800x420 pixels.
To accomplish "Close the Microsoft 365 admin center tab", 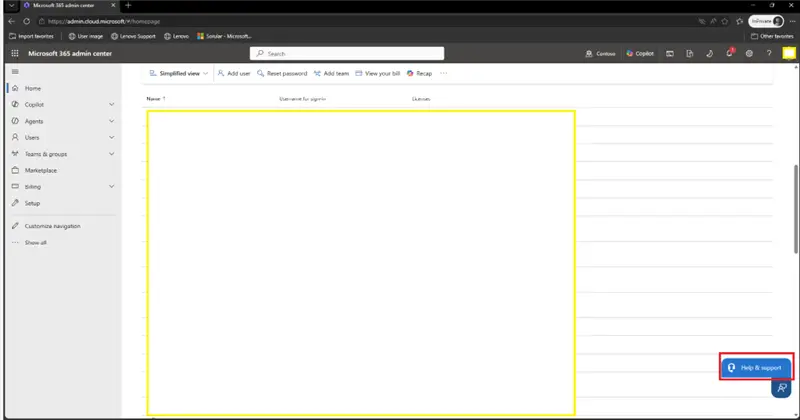I will (113, 5).
